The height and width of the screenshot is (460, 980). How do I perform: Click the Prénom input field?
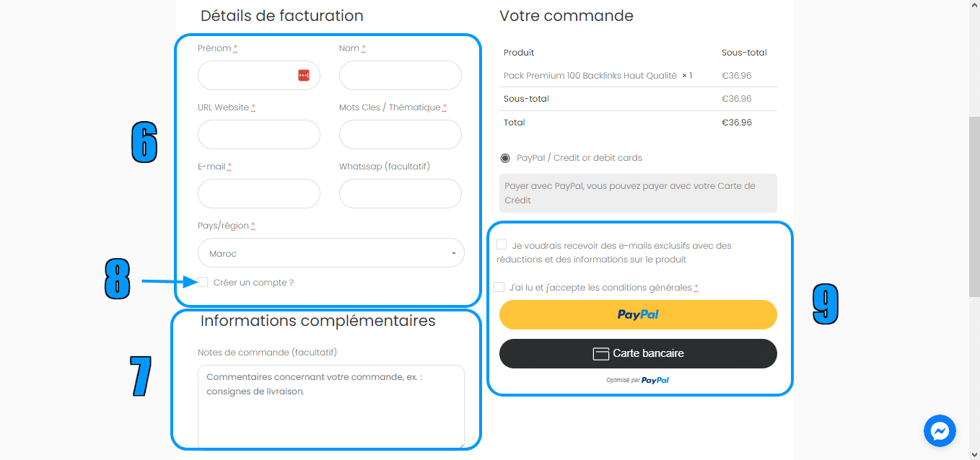click(x=259, y=76)
